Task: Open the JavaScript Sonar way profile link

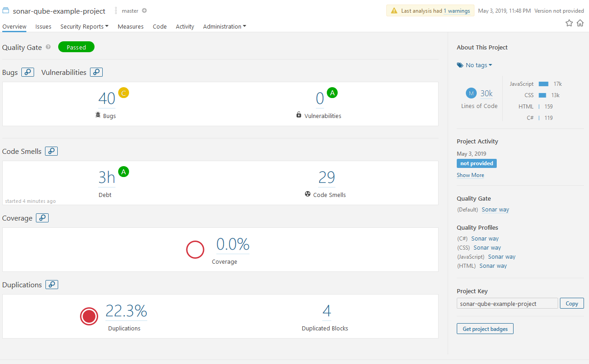Action: click(502, 257)
